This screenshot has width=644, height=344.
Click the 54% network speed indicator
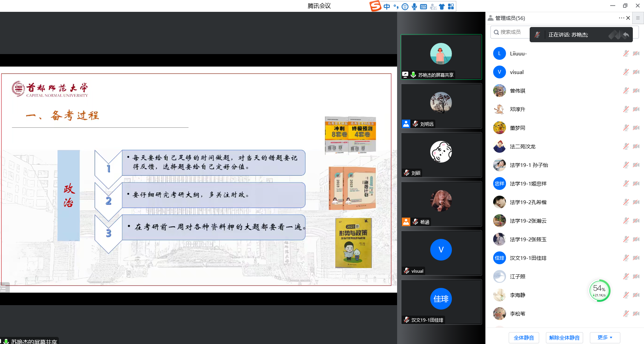coord(599,290)
